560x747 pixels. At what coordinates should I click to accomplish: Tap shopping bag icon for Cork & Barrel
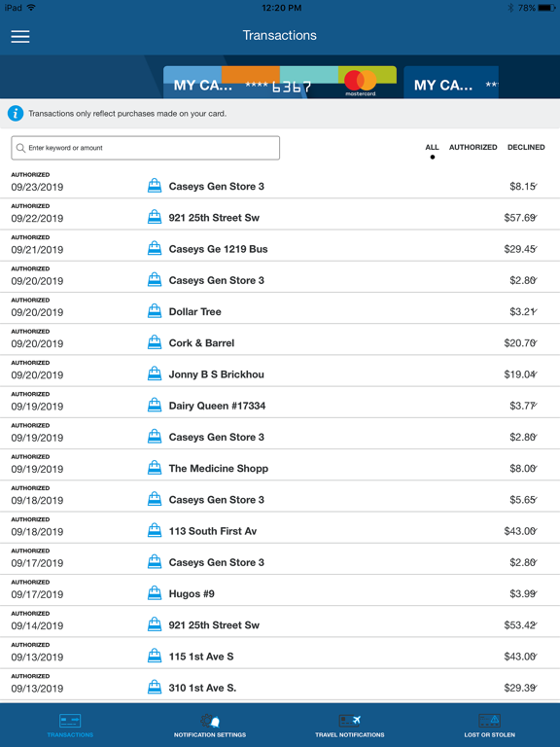(x=155, y=342)
